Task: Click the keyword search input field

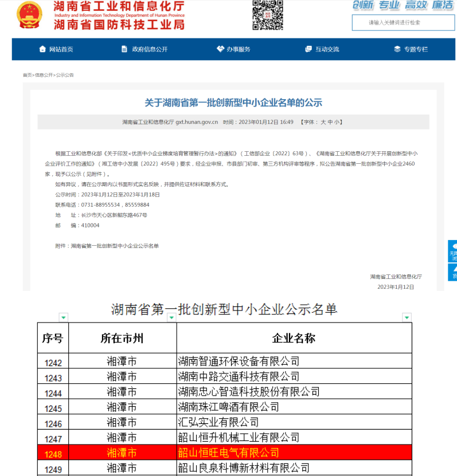Action: [403, 23]
